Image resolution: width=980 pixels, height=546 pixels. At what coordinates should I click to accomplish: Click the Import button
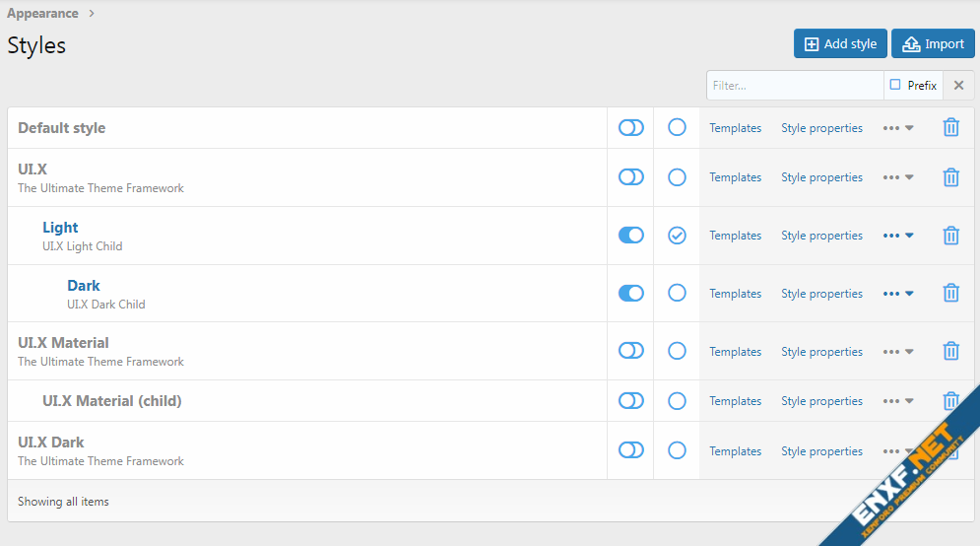[933, 44]
